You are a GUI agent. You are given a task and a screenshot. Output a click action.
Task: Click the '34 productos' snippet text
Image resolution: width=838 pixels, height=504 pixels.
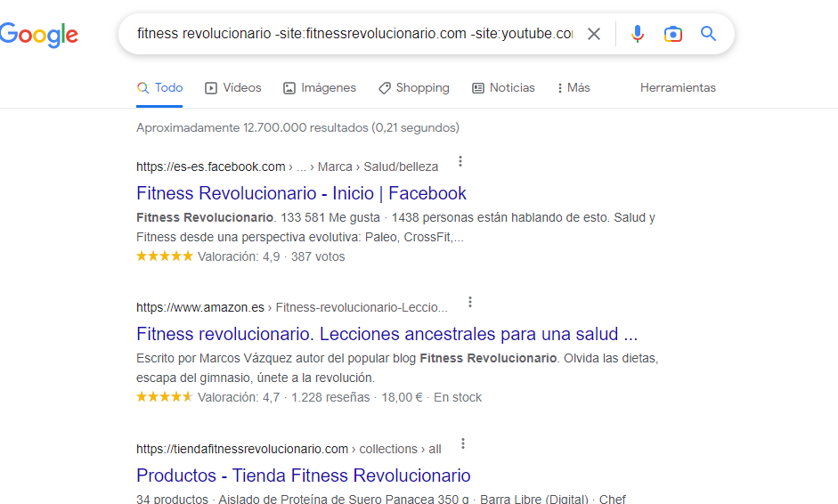(x=172, y=500)
